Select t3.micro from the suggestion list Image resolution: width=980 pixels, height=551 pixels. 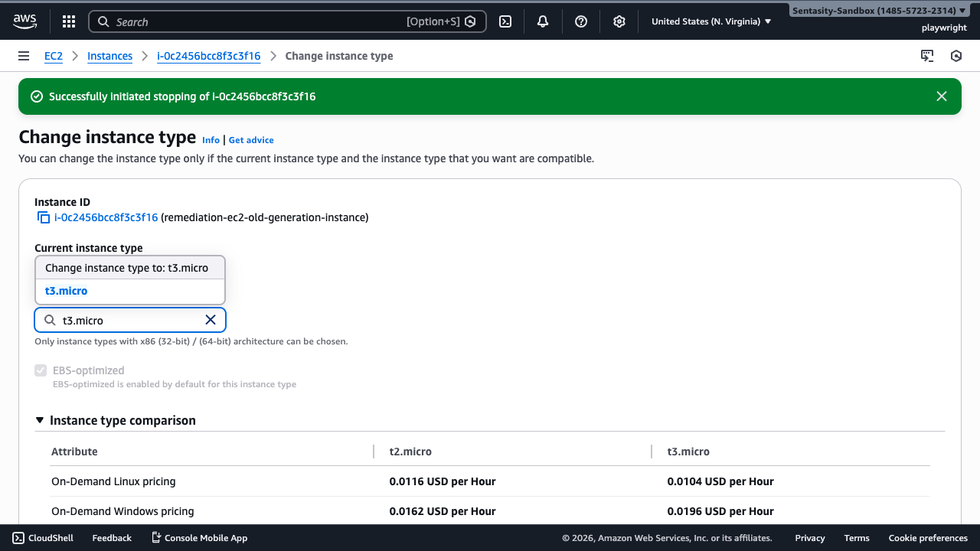(x=67, y=291)
